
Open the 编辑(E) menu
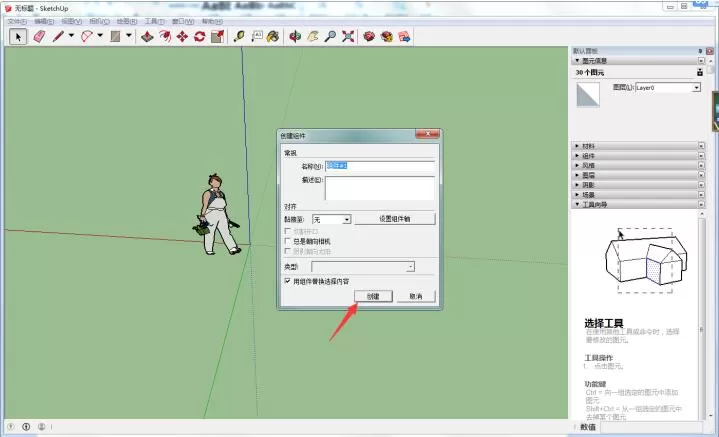click(x=44, y=22)
